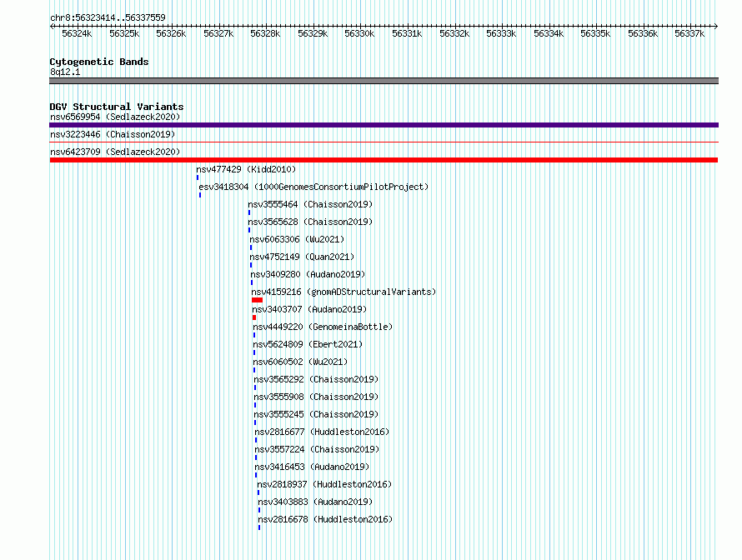
Task: Open the nsv6423709 (Sedlazeck2020) label
Action: coord(115,152)
